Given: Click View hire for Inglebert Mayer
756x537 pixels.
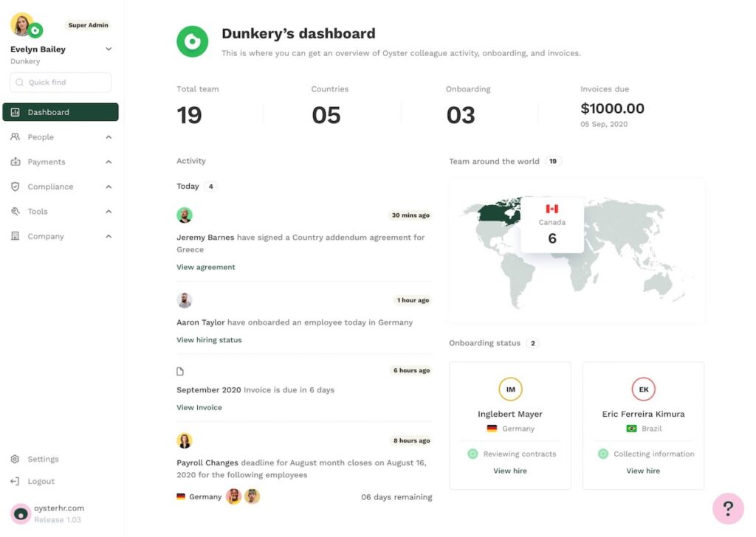Looking at the screenshot, I should [x=510, y=471].
